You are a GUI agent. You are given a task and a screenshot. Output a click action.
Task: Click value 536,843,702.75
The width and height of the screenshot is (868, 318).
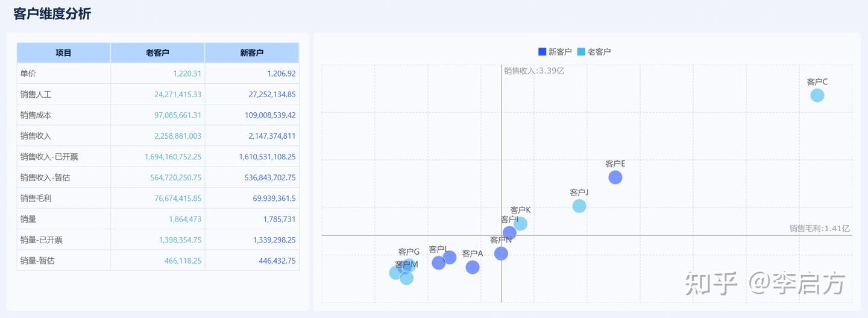point(270,178)
